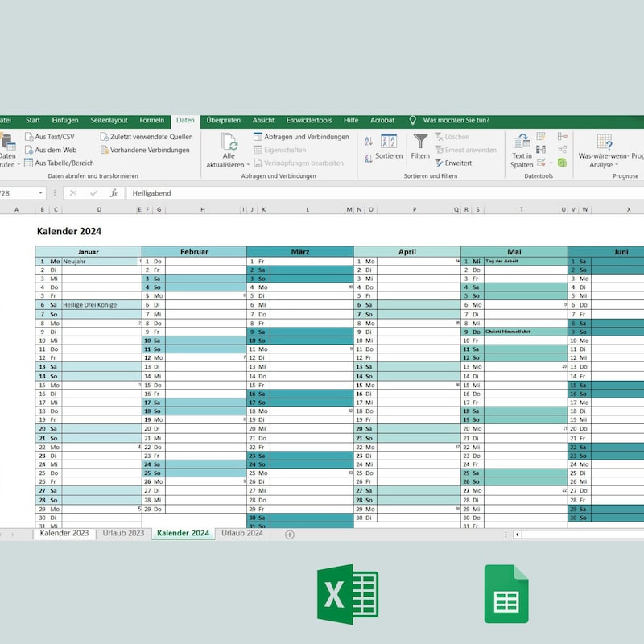
Task: Select the Kalender 2024 sheet tab
Action: tap(184, 533)
